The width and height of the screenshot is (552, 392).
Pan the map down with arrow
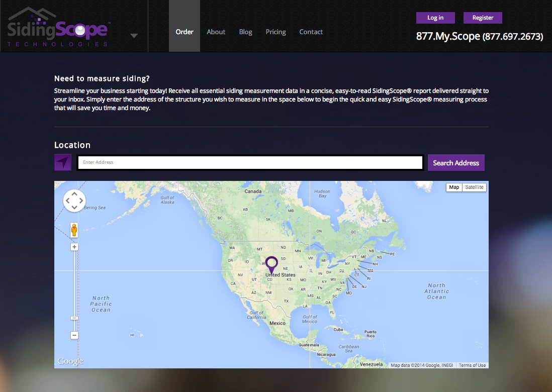tap(74, 207)
